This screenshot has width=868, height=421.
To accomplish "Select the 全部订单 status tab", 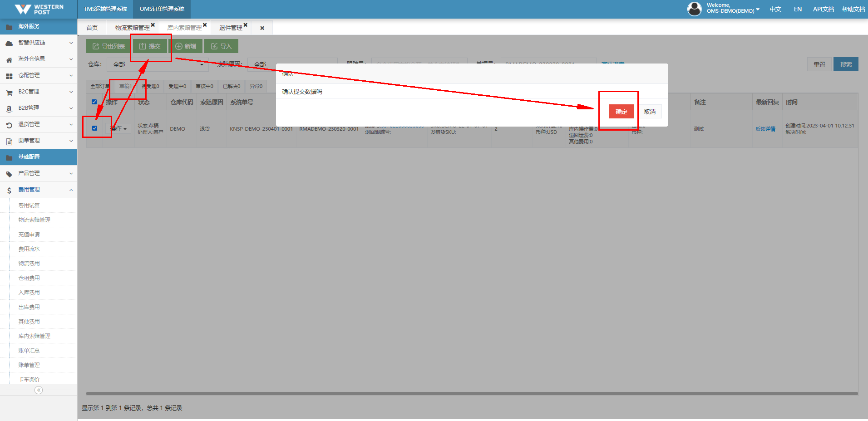I will point(100,86).
